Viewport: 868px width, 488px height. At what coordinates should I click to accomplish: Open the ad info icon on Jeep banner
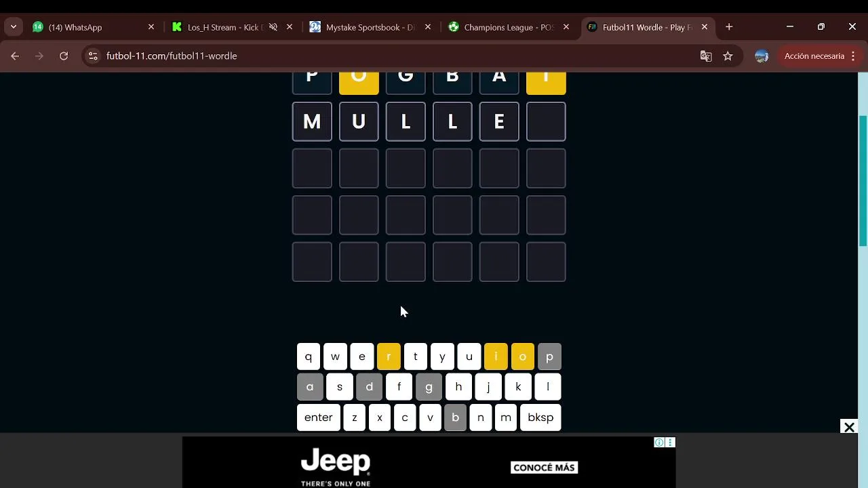659,443
